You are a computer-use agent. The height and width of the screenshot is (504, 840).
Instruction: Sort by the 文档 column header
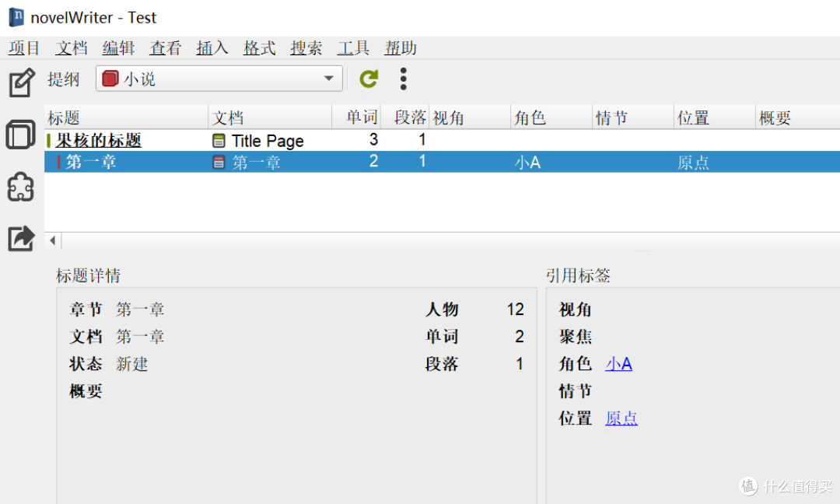click(270, 117)
